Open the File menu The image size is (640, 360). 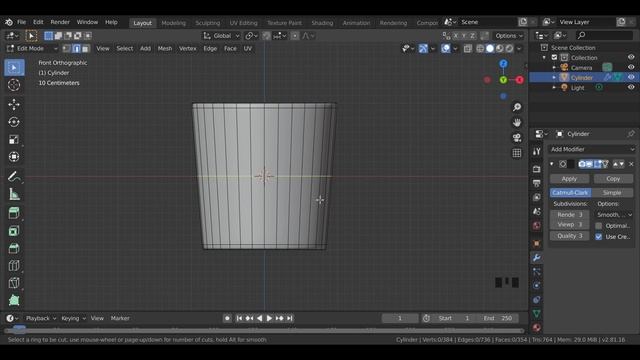click(21, 22)
